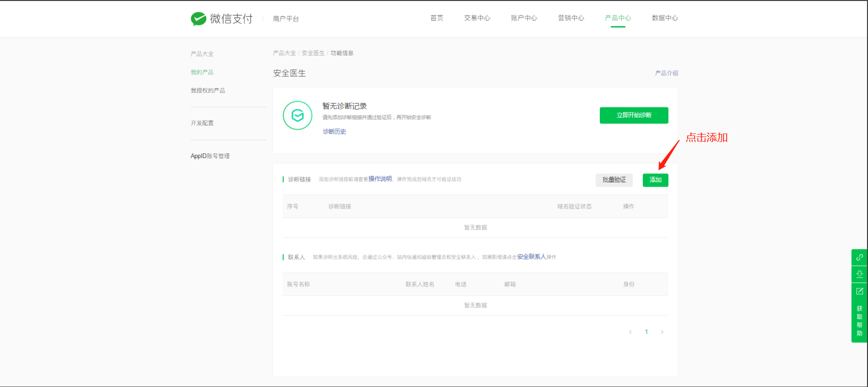This screenshot has height=387, width=868.
Task: Switch to the 账户中心 tab
Action: [x=524, y=18]
